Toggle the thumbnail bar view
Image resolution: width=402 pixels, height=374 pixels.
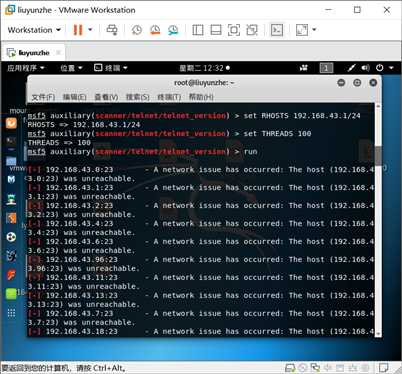pyautogui.click(x=216, y=30)
